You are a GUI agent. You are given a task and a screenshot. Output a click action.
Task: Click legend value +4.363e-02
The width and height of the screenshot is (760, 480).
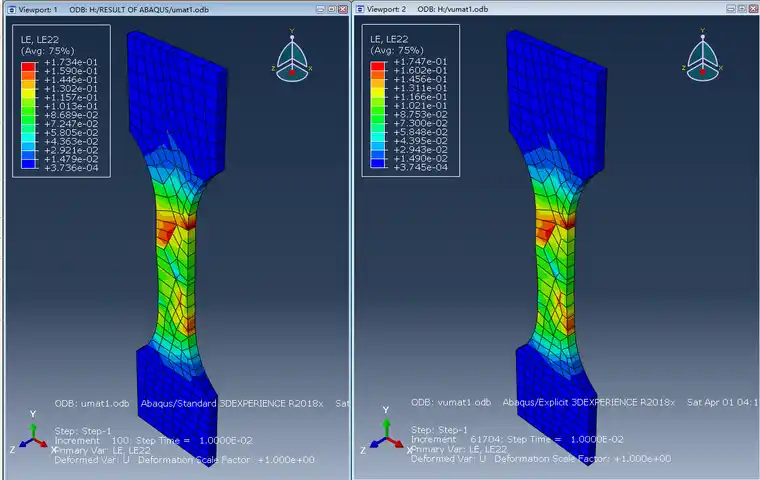71,142
